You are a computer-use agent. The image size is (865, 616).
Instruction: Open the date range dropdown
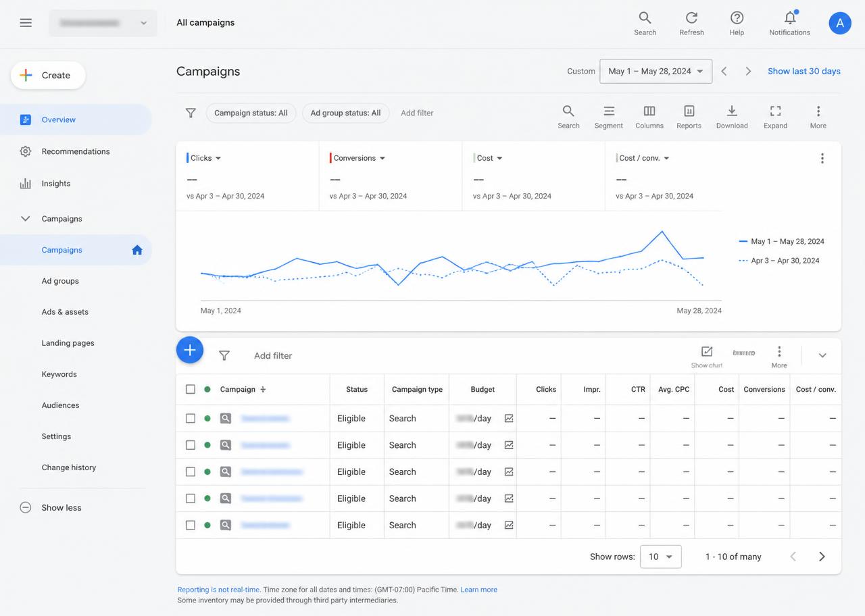click(656, 71)
